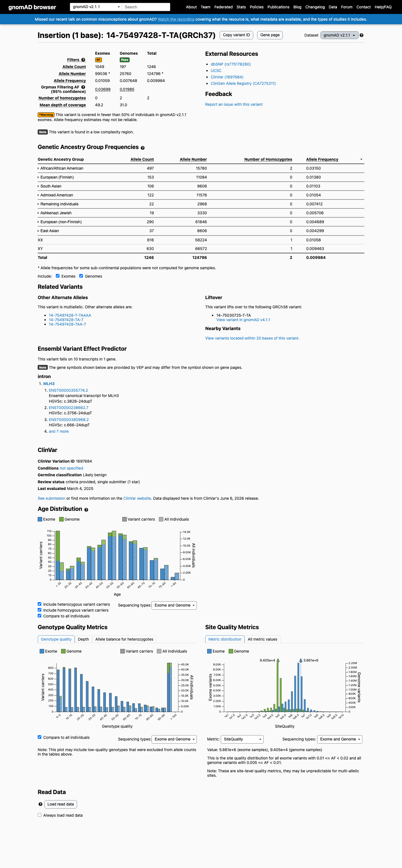Switch to Allele balance for heterozygotes tab

click(x=124, y=639)
